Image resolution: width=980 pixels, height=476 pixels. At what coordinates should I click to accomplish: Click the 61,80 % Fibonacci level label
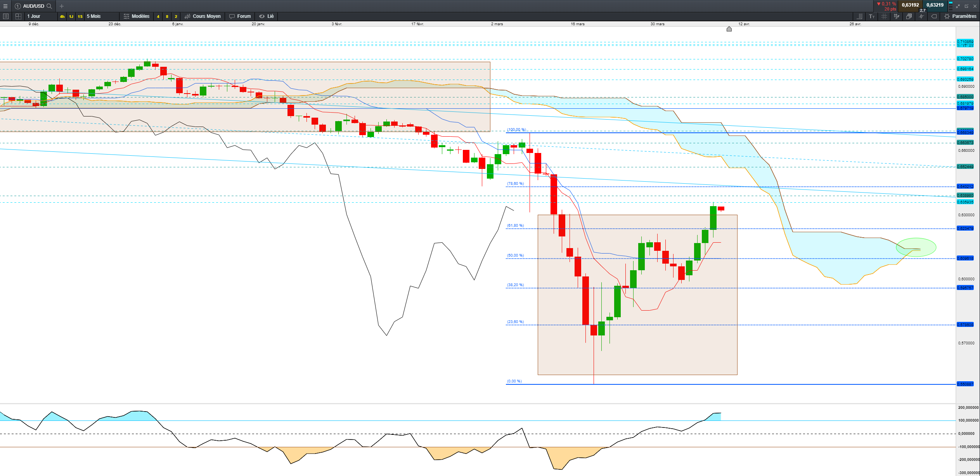pos(515,226)
